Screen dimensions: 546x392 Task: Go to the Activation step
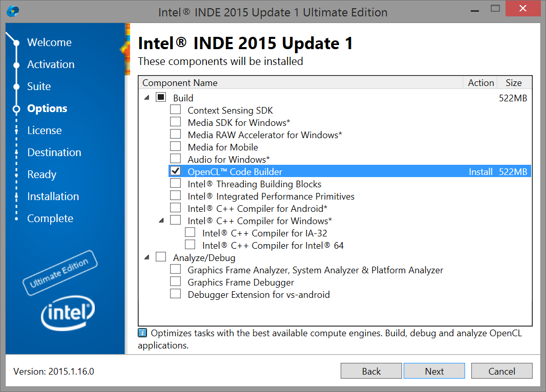[51, 64]
